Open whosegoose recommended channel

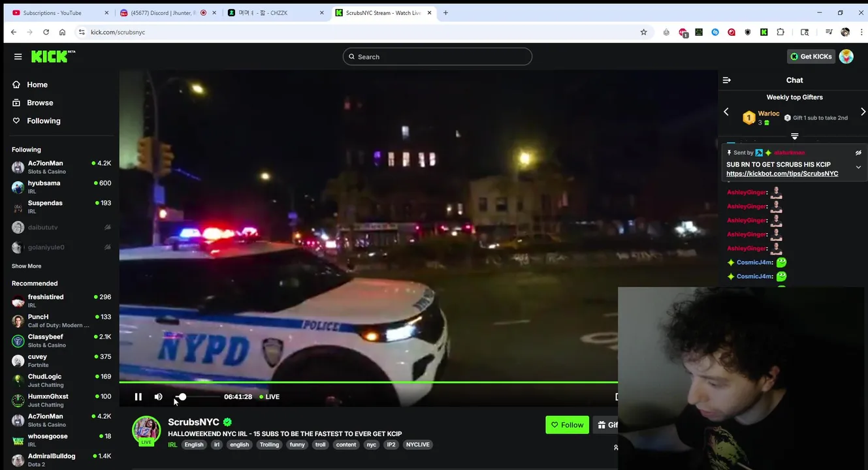pyautogui.click(x=61, y=441)
